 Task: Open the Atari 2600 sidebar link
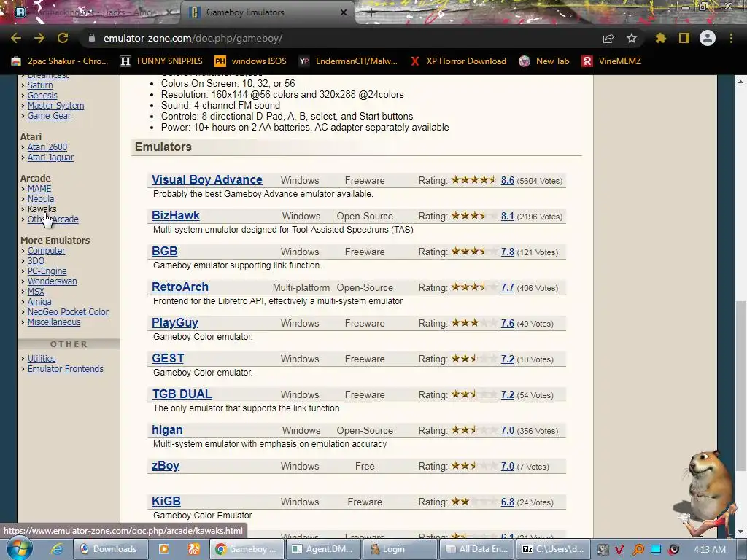click(x=47, y=147)
